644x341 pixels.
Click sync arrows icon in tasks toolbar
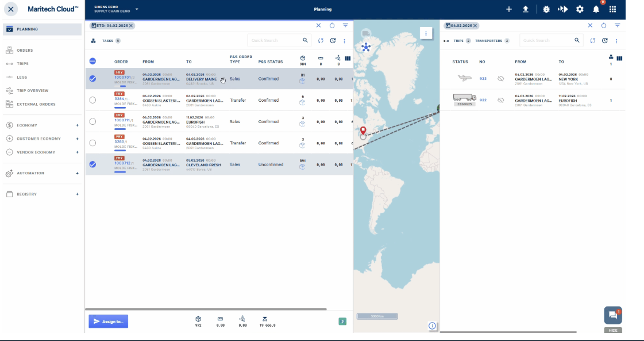[321, 41]
